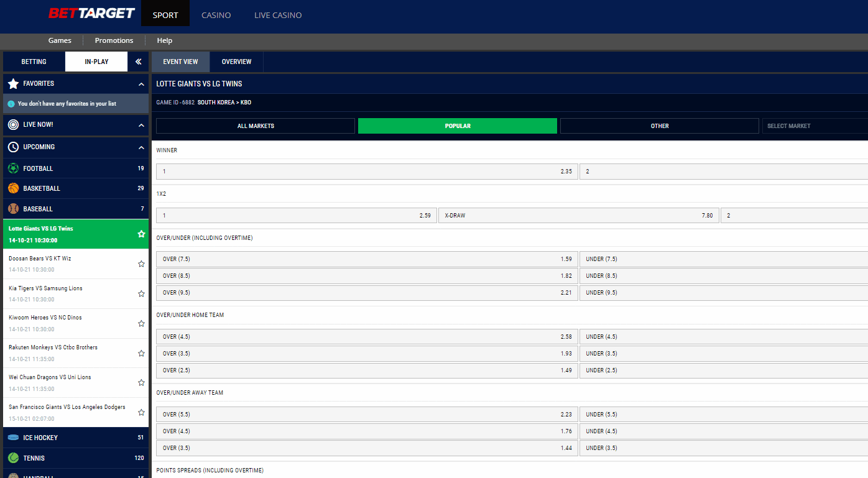
Task: Switch to the Overview tab
Action: (236, 62)
